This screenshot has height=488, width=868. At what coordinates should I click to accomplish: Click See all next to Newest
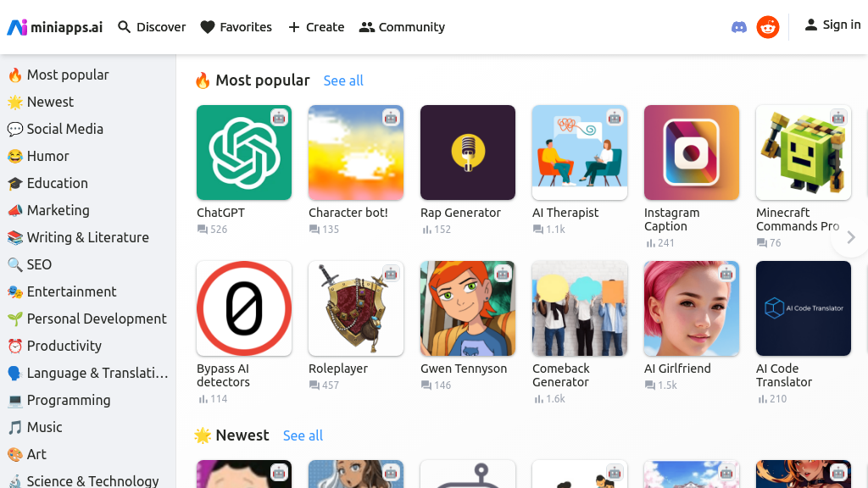tap(303, 435)
